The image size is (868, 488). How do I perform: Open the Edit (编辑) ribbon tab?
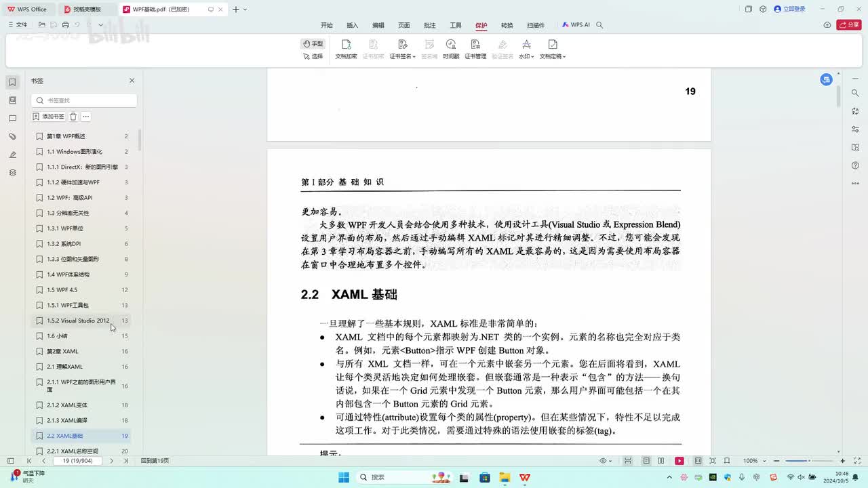click(x=378, y=25)
